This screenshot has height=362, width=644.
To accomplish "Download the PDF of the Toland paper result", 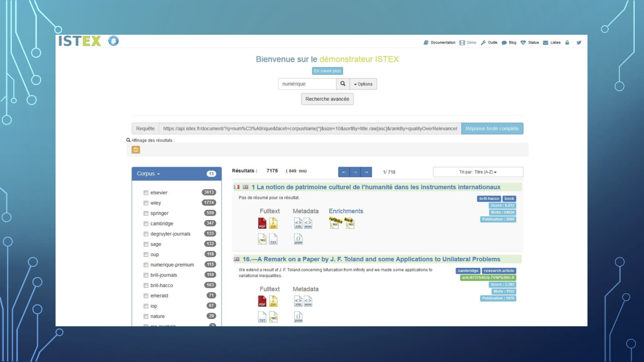I will [x=262, y=302].
